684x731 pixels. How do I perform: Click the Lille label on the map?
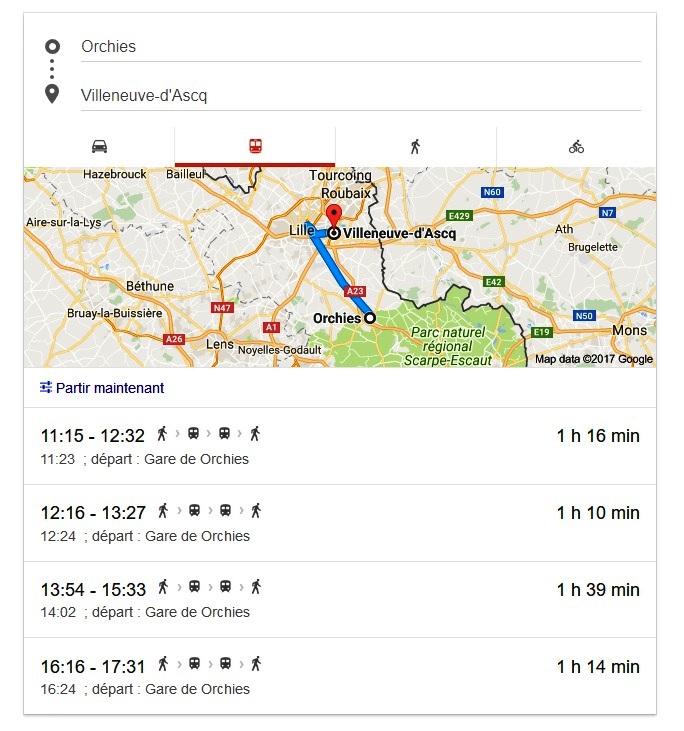pos(301,230)
